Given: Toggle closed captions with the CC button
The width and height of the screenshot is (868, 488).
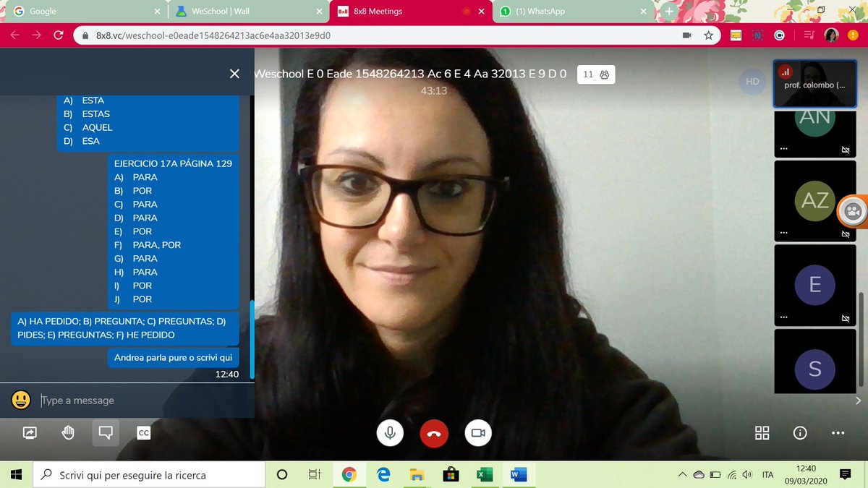Looking at the screenshot, I should [144, 433].
